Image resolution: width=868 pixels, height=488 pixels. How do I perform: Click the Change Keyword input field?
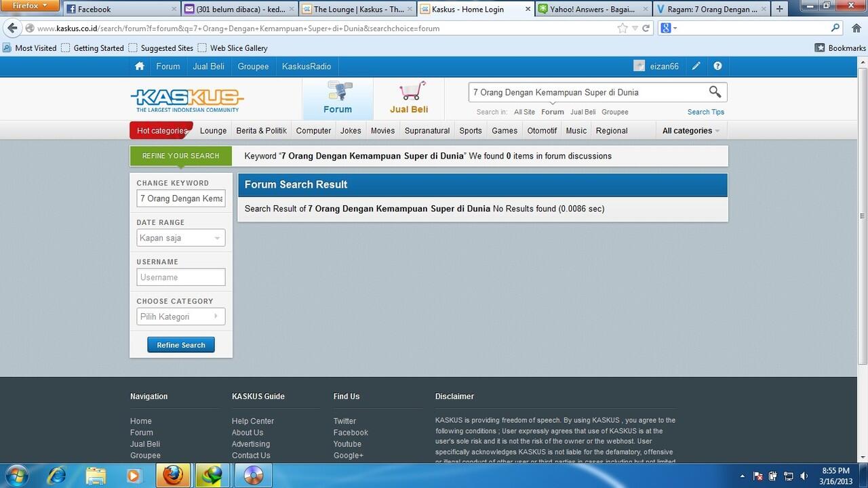180,199
